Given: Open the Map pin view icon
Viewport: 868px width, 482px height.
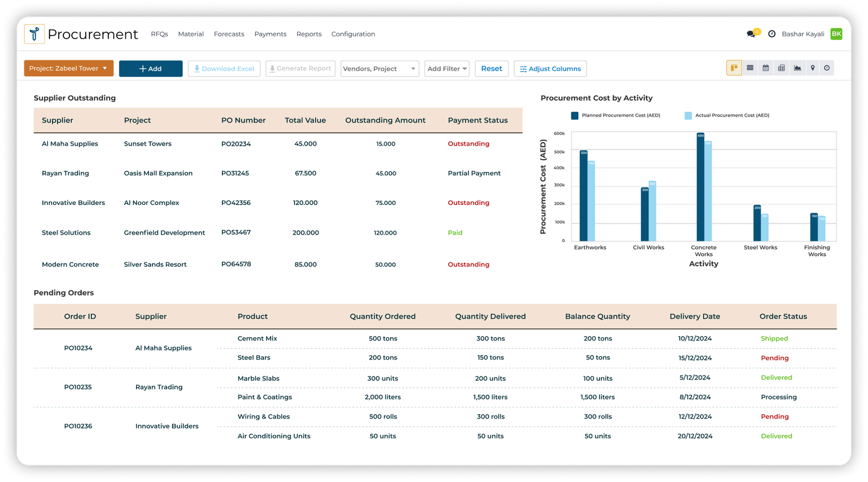Looking at the screenshot, I should coord(812,68).
